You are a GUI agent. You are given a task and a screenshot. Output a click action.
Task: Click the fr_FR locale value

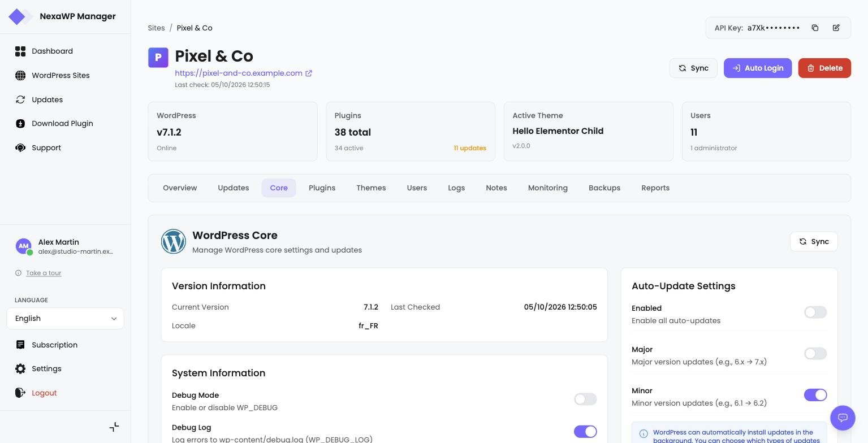(368, 326)
